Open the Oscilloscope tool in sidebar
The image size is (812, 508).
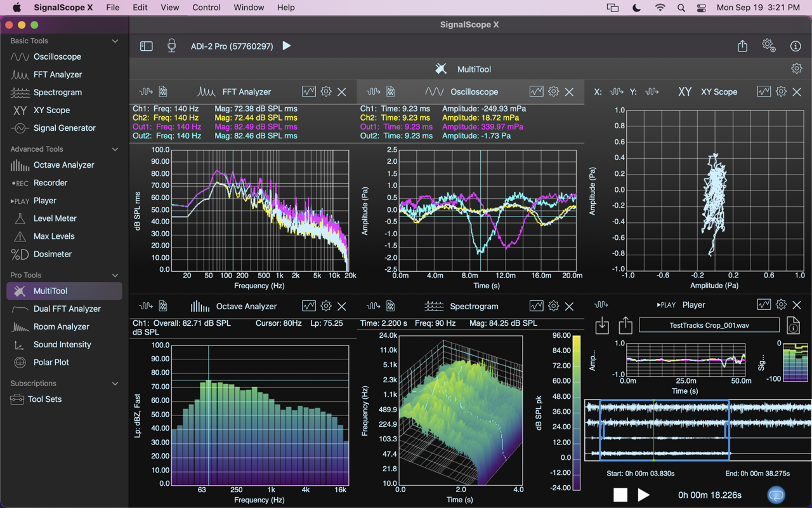(56, 57)
